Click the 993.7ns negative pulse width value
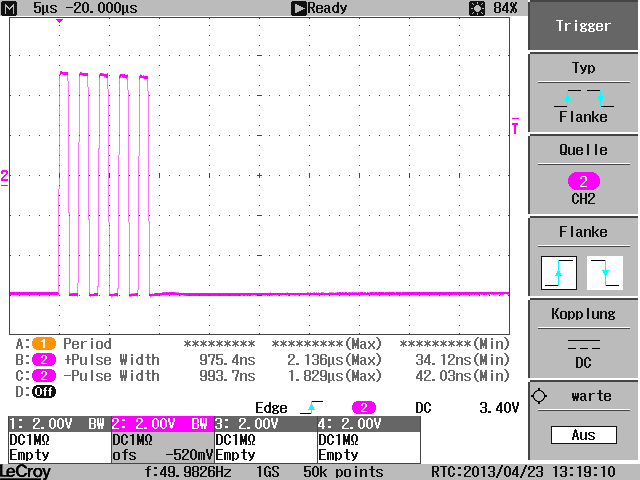640x480 pixels. [227, 376]
